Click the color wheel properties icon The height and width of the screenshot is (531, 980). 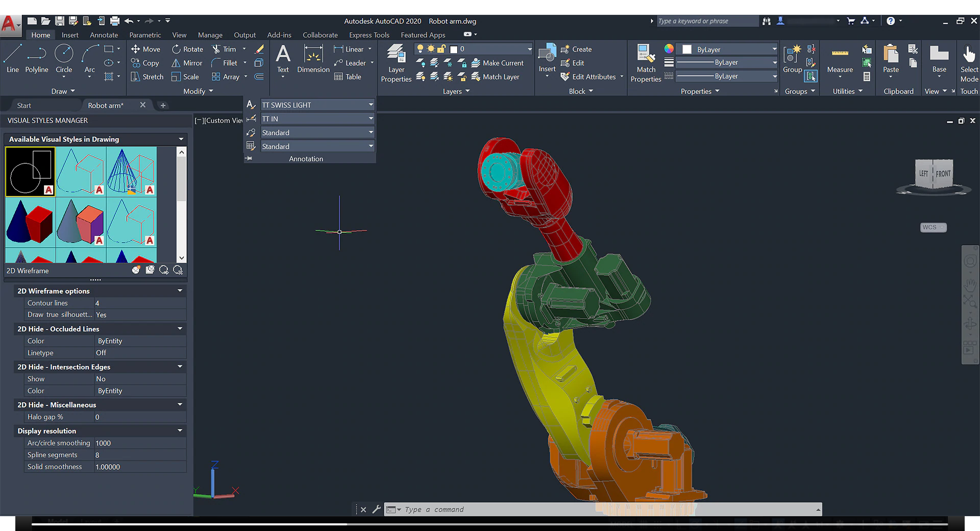click(669, 49)
